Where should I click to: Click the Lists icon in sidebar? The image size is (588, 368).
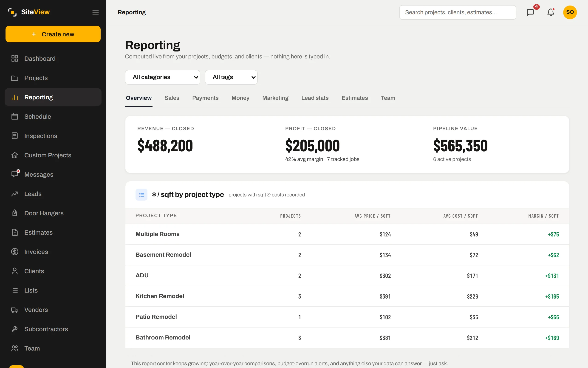coord(14,290)
